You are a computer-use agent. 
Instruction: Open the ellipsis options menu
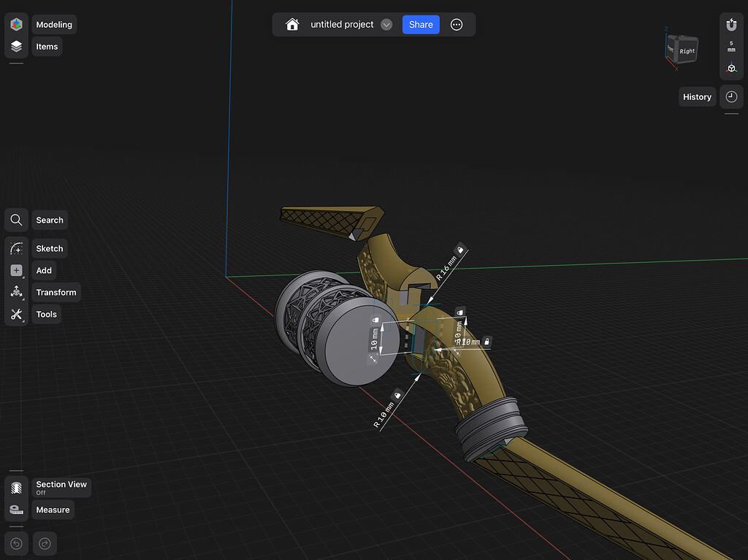click(456, 24)
